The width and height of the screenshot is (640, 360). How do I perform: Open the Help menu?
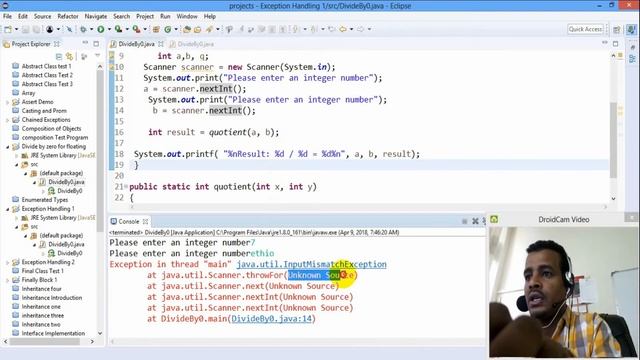pyautogui.click(x=209, y=16)
